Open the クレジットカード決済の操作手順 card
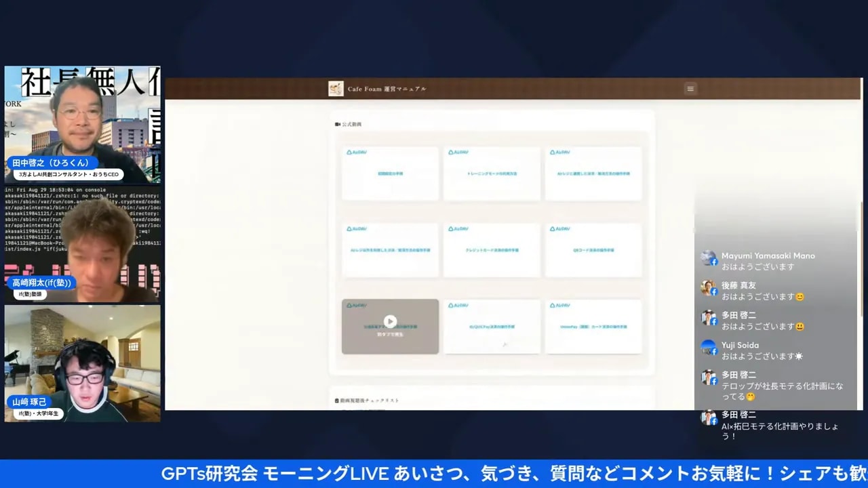This screenshot has height=488, width=868. 492,250
